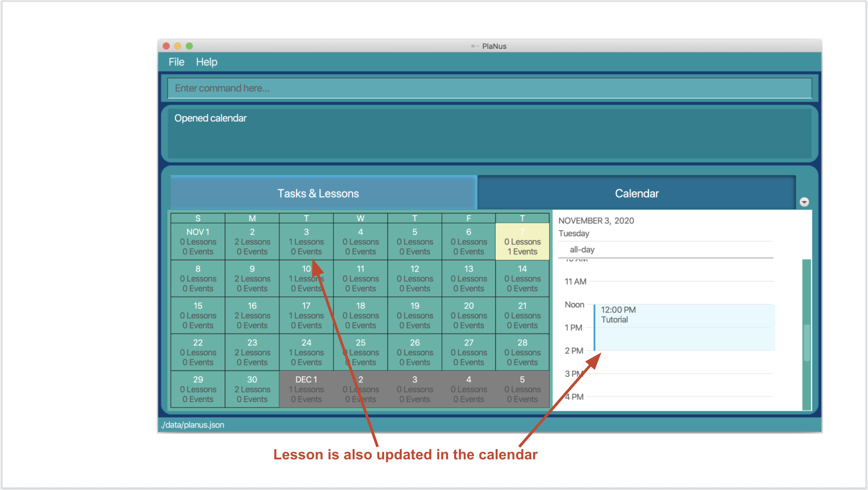Viewport: 868px width, 490px height.
Task: Select November 13 calendar cell
Action: tap(469, 278)
